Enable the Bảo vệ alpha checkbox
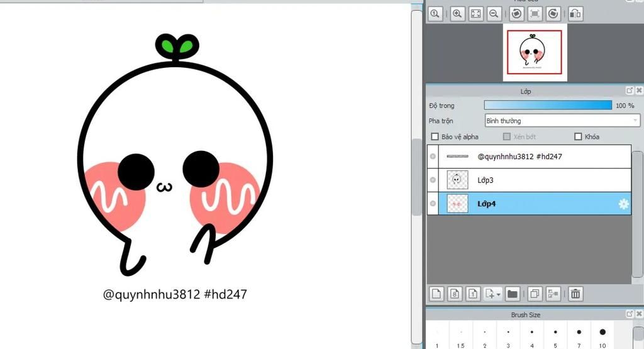The width and height of the screenshot is (644, 349). (435, 136)
